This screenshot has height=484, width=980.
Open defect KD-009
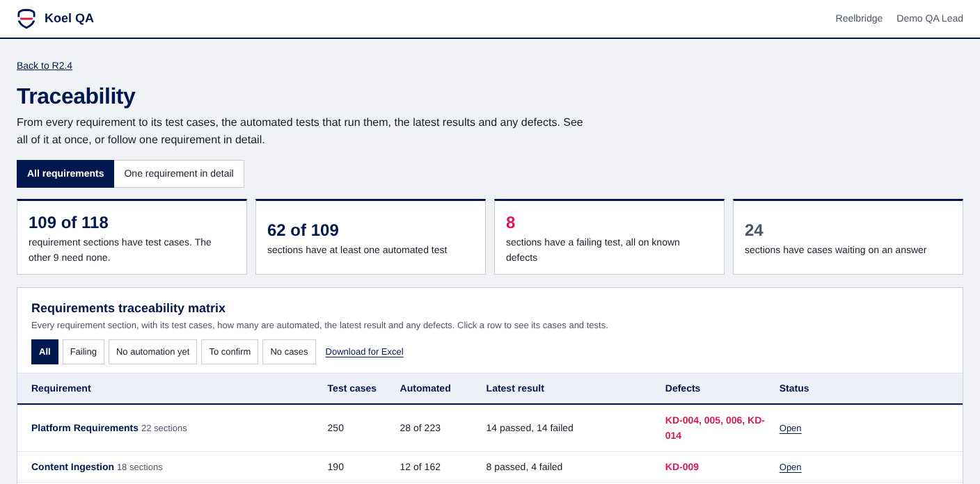[682, 467]
